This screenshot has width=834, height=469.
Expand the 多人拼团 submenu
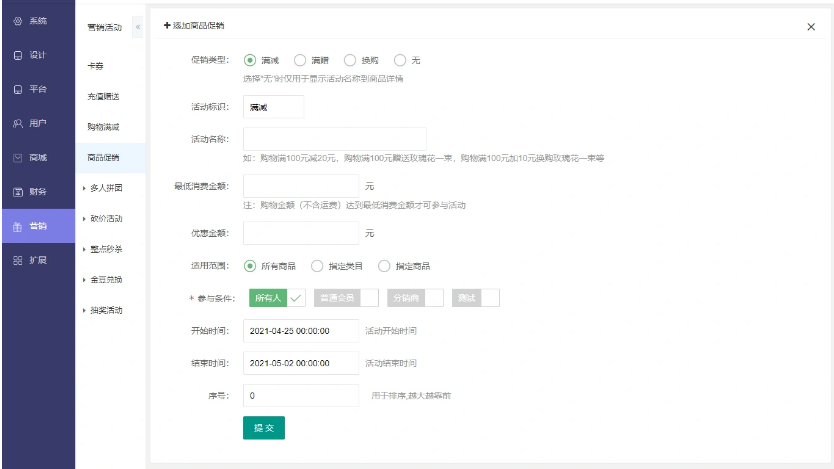pyautogui.click(x=105, y=187)
